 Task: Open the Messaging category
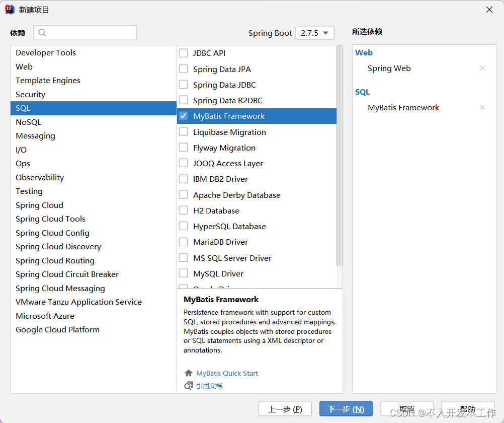(93, 136)
